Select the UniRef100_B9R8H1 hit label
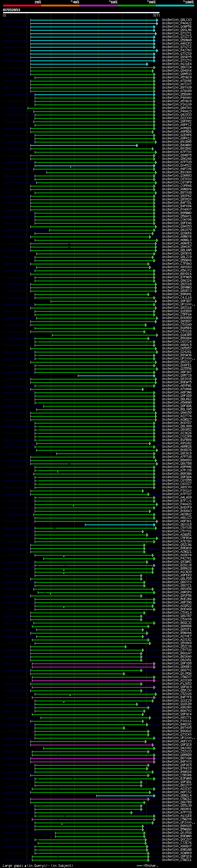Image resolution: width=197 pixels, height=868 pixels. pos(176,294)
